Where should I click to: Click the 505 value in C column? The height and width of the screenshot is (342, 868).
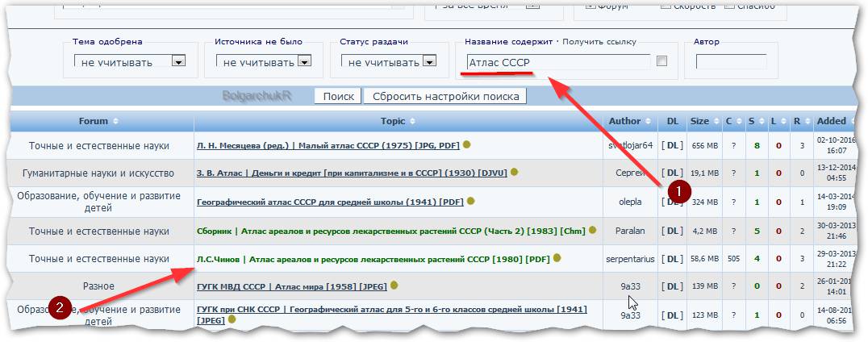tap(733, 259)
